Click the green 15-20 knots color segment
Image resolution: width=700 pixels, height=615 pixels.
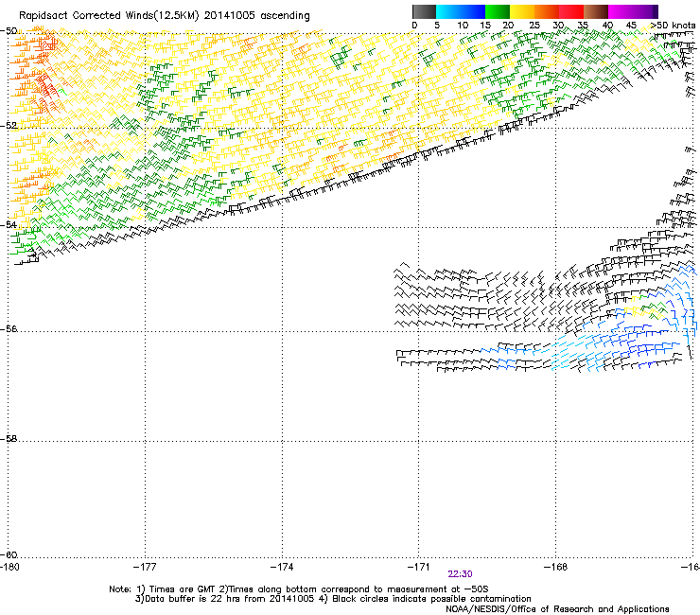(x=498, y=11)
